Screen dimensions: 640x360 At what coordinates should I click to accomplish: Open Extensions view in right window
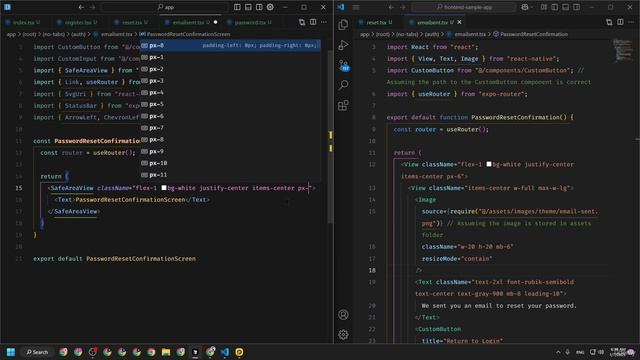[x=343, y=105]
